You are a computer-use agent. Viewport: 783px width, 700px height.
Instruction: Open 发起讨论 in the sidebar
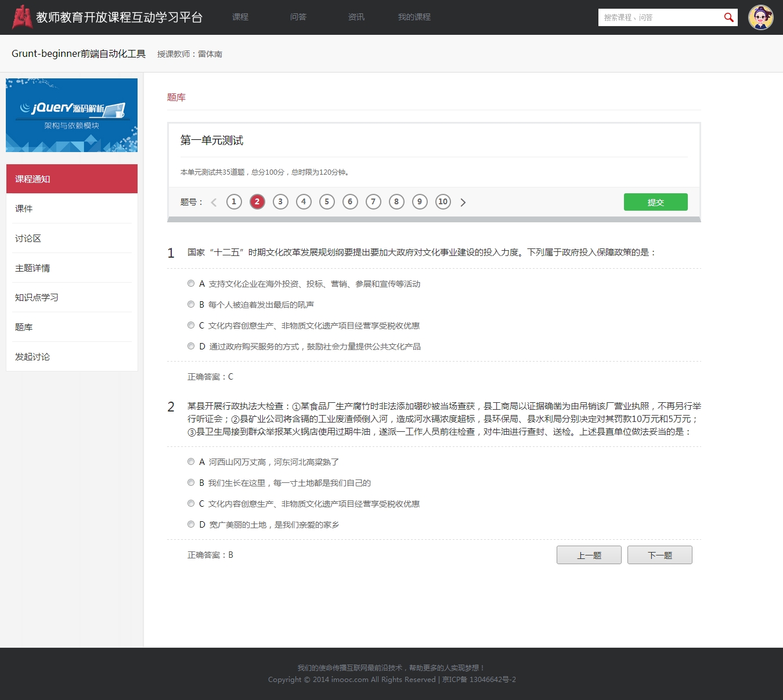72,356
